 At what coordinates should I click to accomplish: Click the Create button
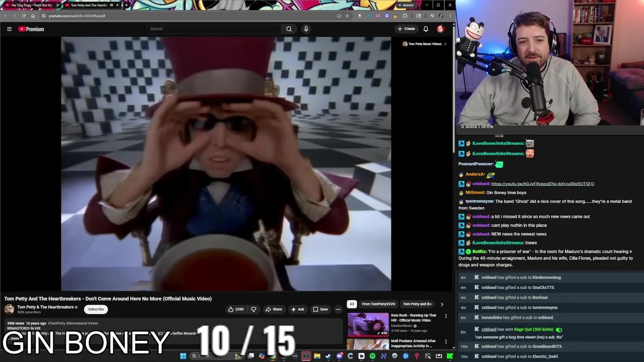406,29
